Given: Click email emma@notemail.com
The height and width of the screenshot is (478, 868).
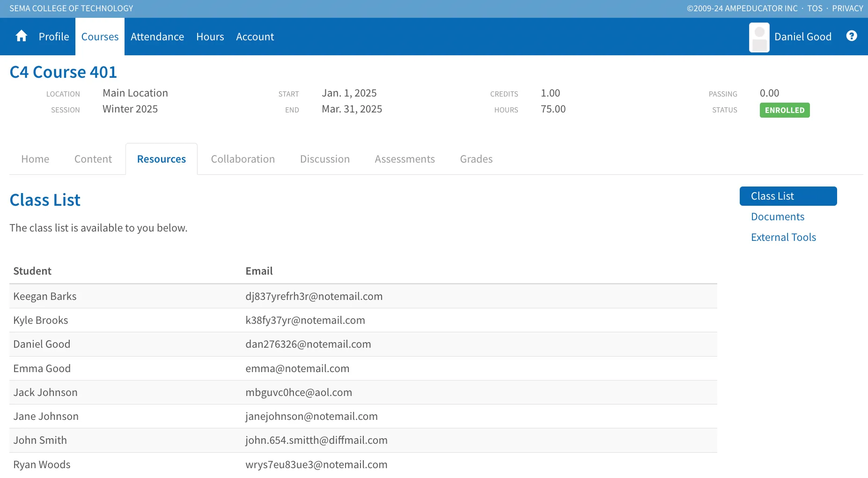Looking at the screenshot, I should (x=297, y=368).
